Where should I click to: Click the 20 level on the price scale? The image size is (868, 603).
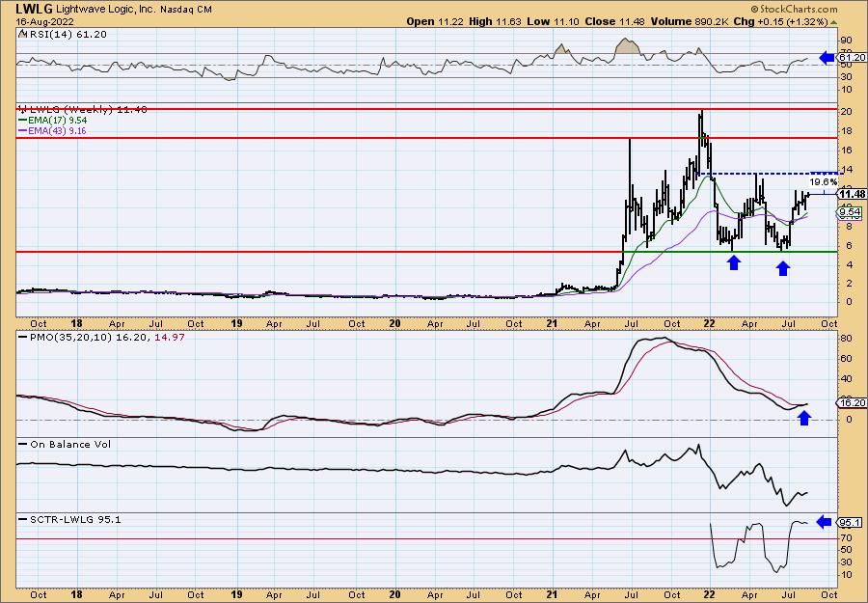pos(847,112)
